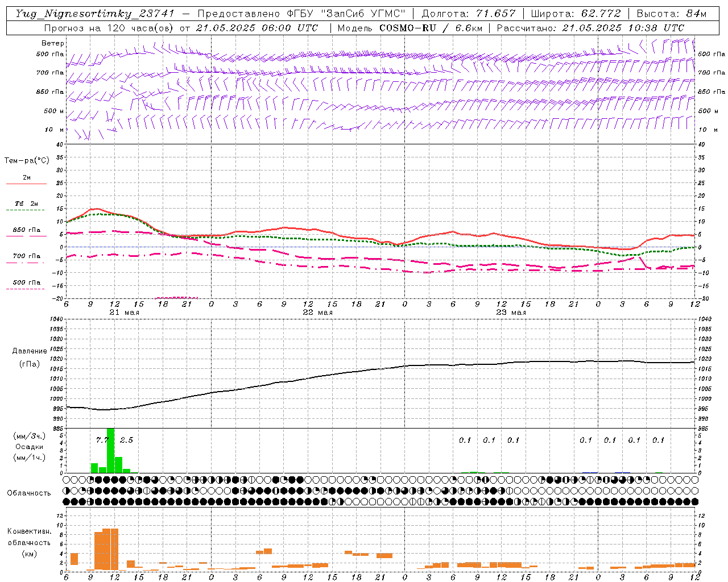Click the Ветер panel label
The width and height of the screenshot is (728, 582).
point(53,43)
